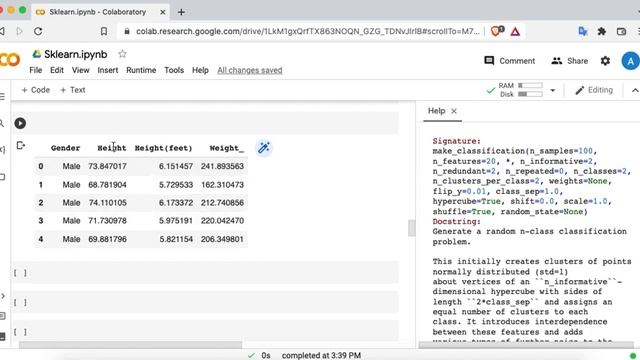This screenshot has height=360, width=640.
Task: Click the RAM and Disk usage indicator
Action: 520,90
